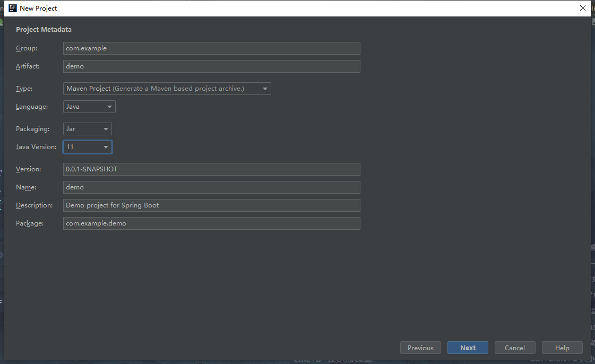Click the Description input field

click(x=211, y=205)
